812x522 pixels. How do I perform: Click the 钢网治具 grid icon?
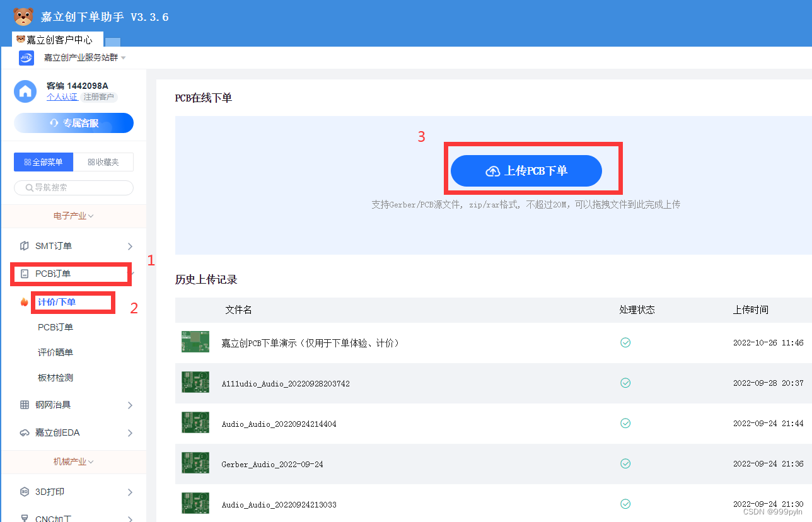click(25, 405)
